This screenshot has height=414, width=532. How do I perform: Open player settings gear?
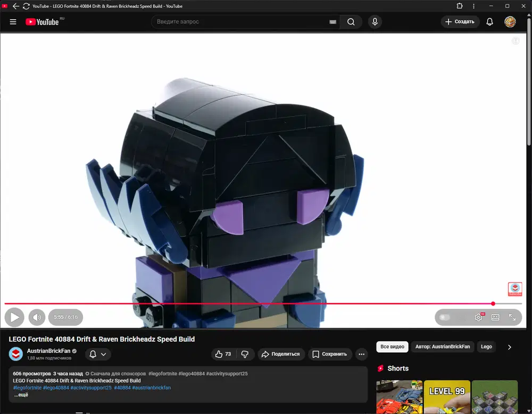pyautogui.click(x=478, y=317)
